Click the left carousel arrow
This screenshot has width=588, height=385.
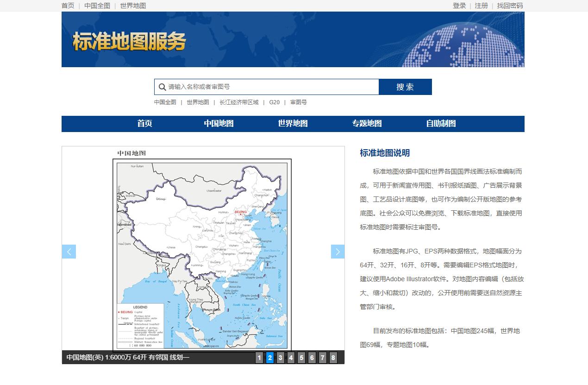tap(69, 251)
